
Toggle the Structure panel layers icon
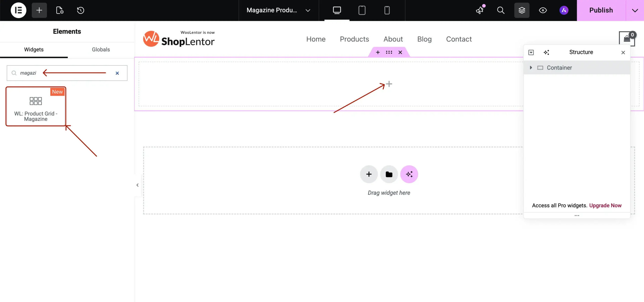click(522, 10)
